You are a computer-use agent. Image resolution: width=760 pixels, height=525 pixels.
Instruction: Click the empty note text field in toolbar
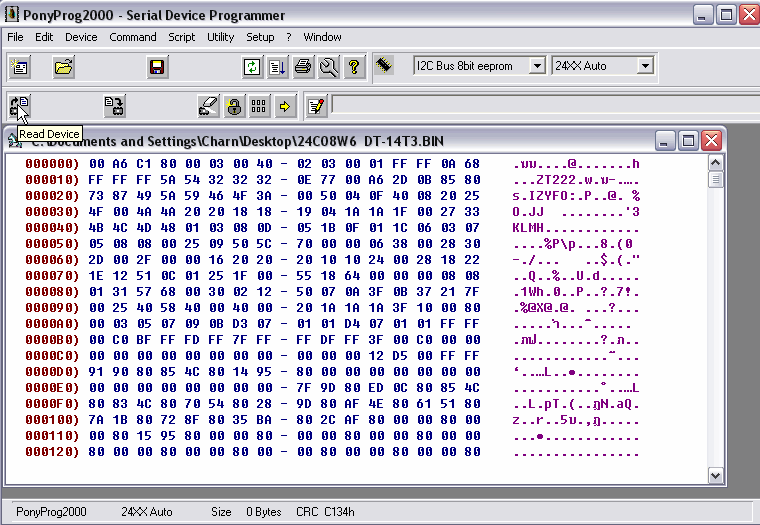546,105
